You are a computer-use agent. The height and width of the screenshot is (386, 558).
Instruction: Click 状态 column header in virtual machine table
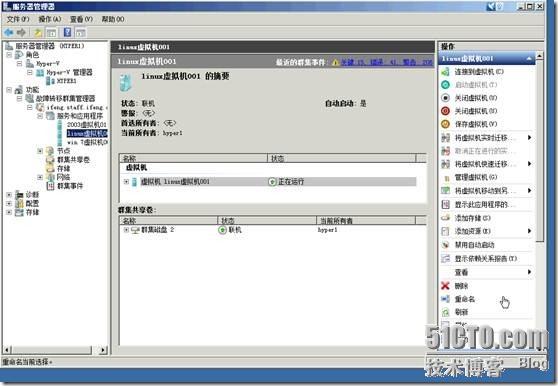pos(341,158)
